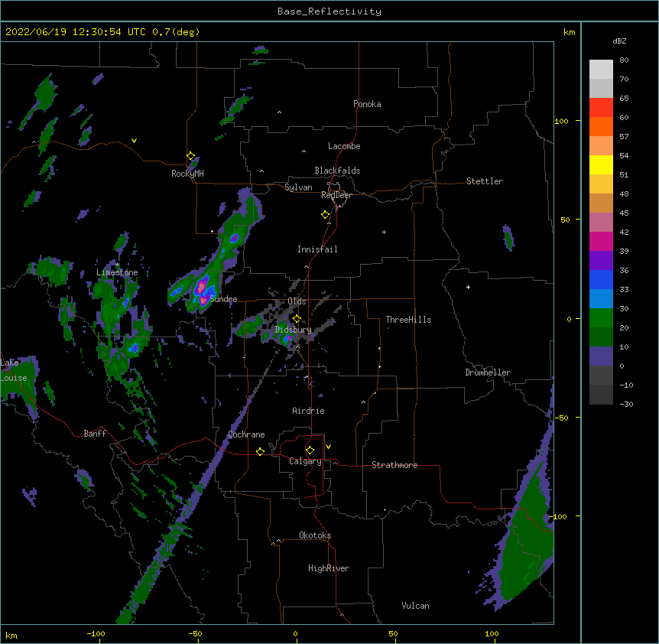Image resolution: width=659 pixels, height=644 pixels.
Task: Select the Didsbury label
Action: pyautogui.click(x=294, y=330)
